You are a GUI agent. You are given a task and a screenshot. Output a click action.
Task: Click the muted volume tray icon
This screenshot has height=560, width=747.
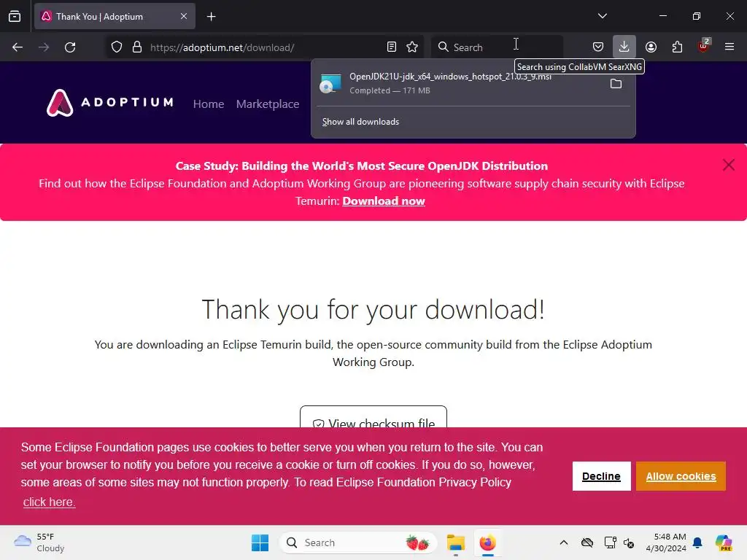tap(629, 542)
